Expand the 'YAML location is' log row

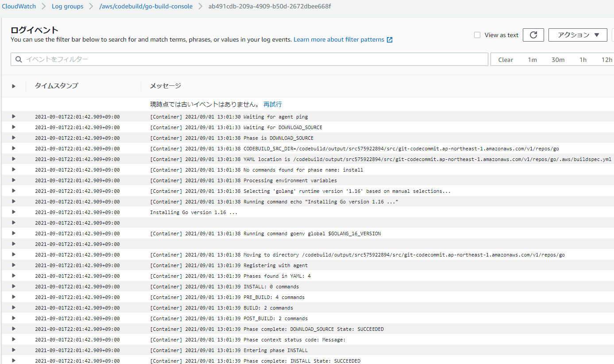[14, 159]
